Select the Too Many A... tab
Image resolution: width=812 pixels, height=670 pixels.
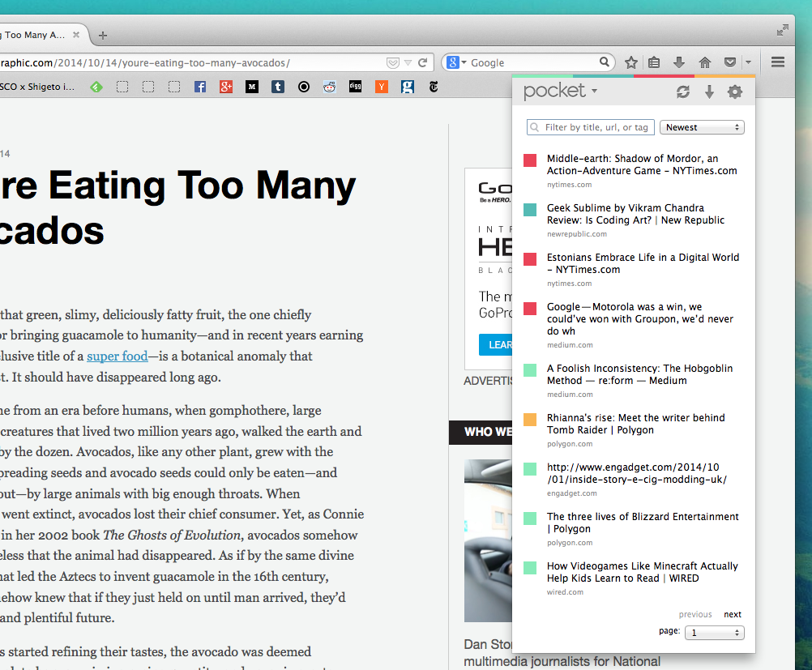[x=35, y=35]
